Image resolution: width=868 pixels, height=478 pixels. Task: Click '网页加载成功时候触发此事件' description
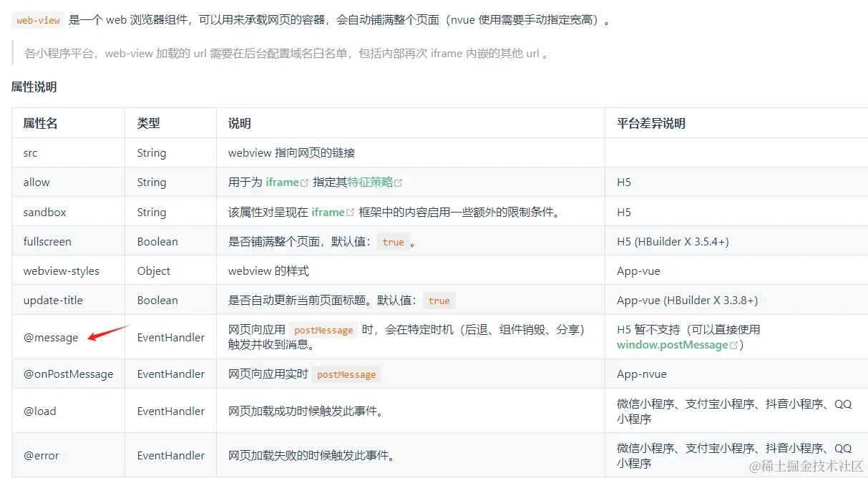click(x=306, y=411)
